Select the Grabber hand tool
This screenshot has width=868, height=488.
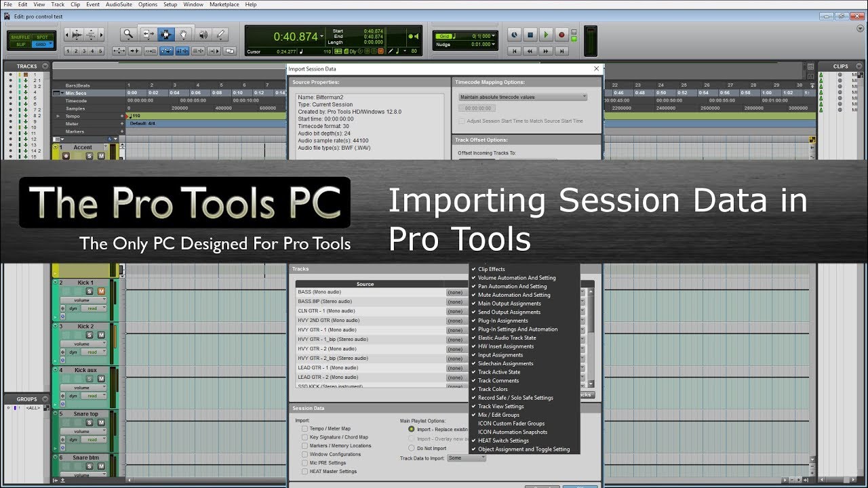click(184, 34)
